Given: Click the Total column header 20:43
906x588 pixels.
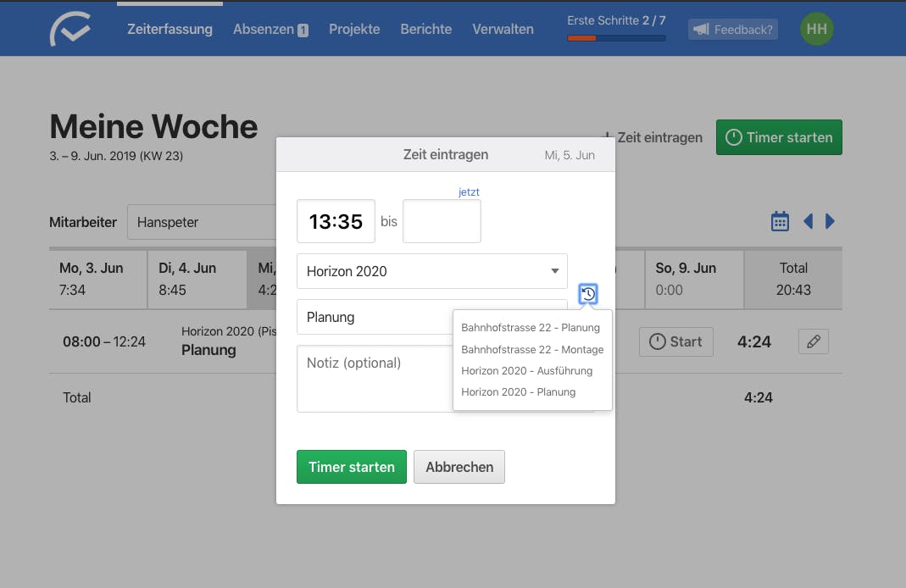Looking at the screenshot, I should pyautogui.click(x=793, y=279).
